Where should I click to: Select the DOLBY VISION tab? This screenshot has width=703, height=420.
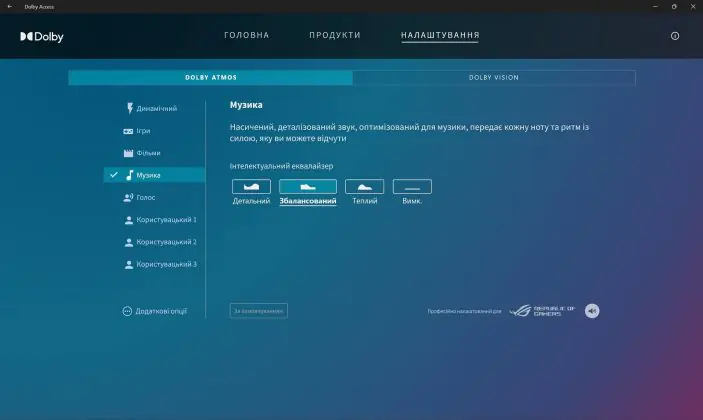tap(494, 78)
